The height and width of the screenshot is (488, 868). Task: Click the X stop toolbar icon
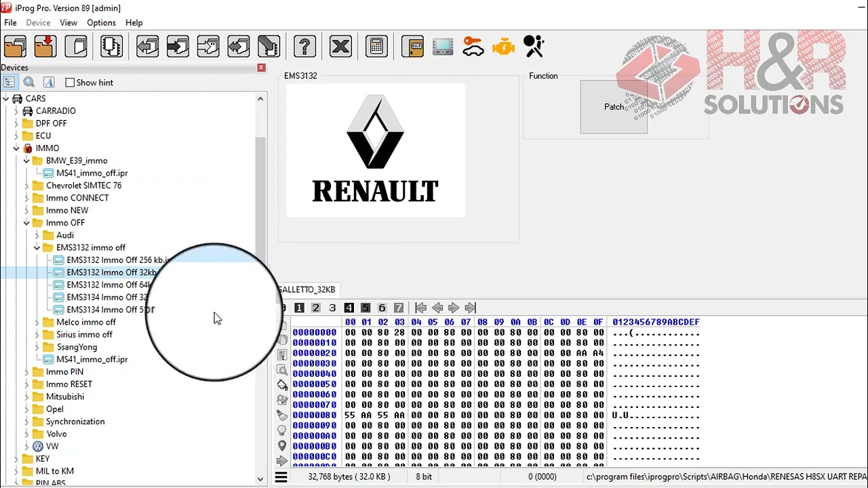340,47
